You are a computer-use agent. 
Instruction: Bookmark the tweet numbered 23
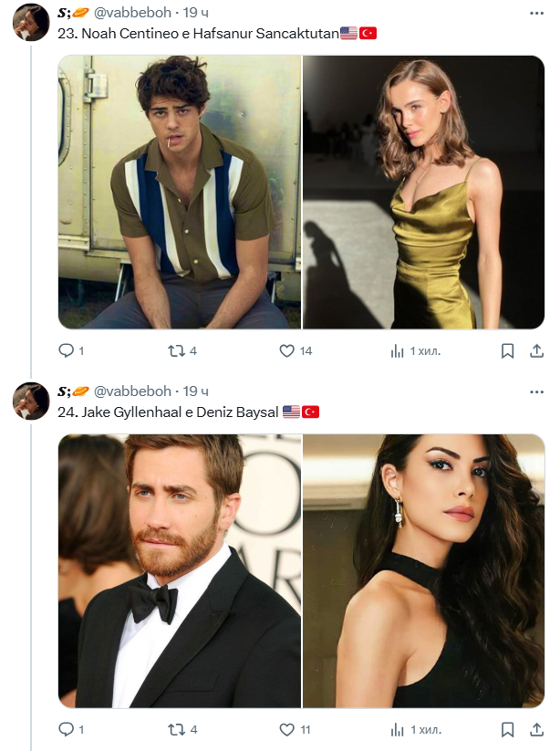coord(508,350)
